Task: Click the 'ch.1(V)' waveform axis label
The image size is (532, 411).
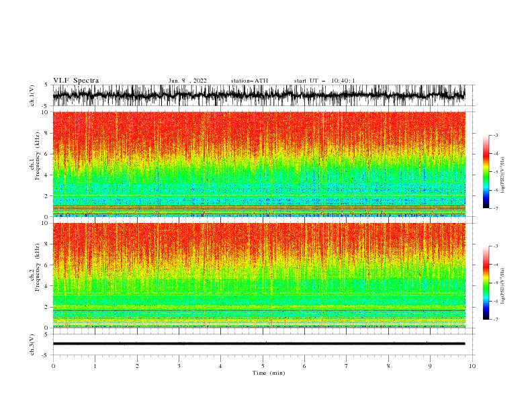Action: (x=32, y=95)
